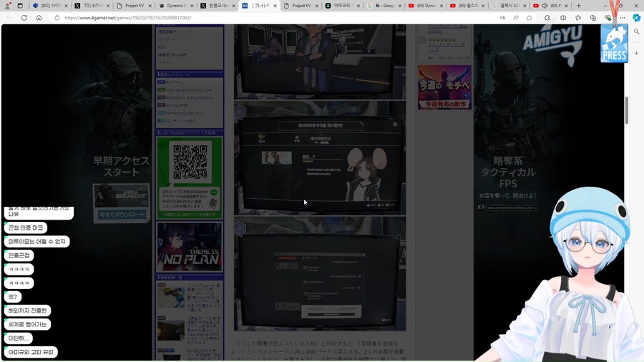
Task: Click the home button in toolbar
Action: [39, 18]
